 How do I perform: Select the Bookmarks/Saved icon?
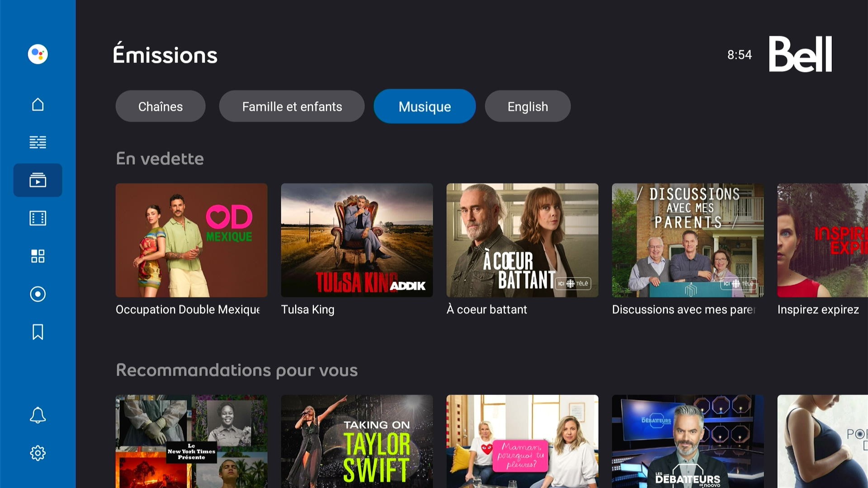38,332
